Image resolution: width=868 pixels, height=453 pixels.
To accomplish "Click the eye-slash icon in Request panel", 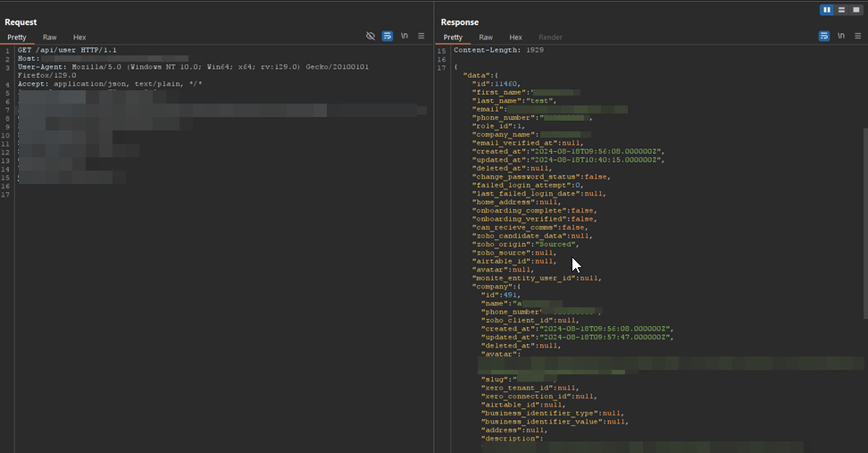I will point(371,37).
